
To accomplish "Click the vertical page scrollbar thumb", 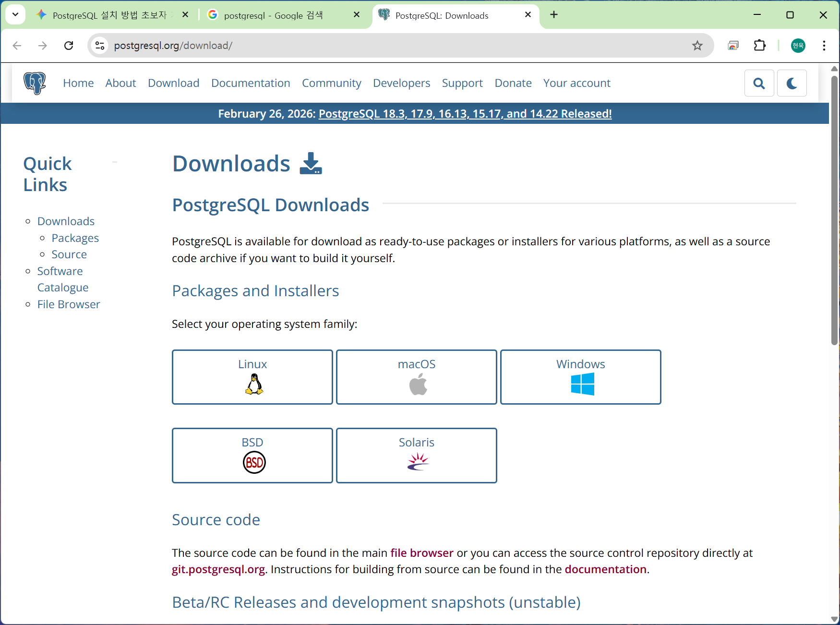I will pyautogui.click(x=834, y=209).
